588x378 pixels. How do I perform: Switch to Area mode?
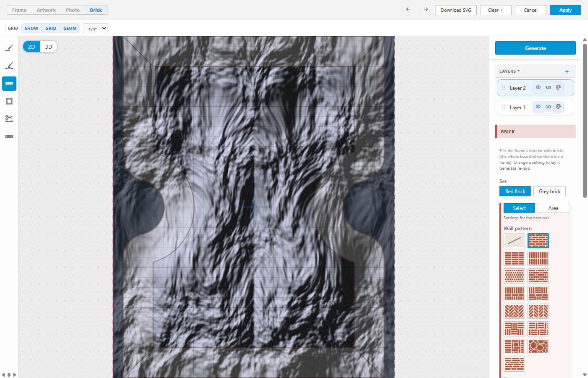pyautogui.click(x=553, y=208)
